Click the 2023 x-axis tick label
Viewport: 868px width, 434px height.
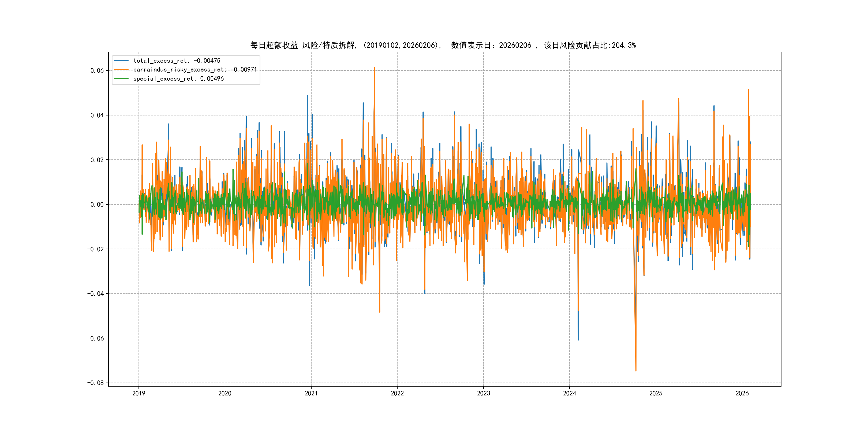[x=484, y=393]
